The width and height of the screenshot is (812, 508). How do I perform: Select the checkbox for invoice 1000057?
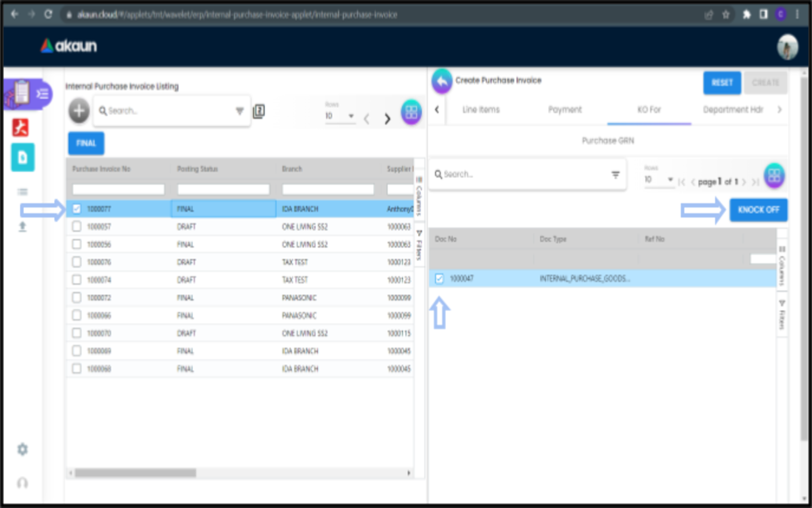coord(77,226)
